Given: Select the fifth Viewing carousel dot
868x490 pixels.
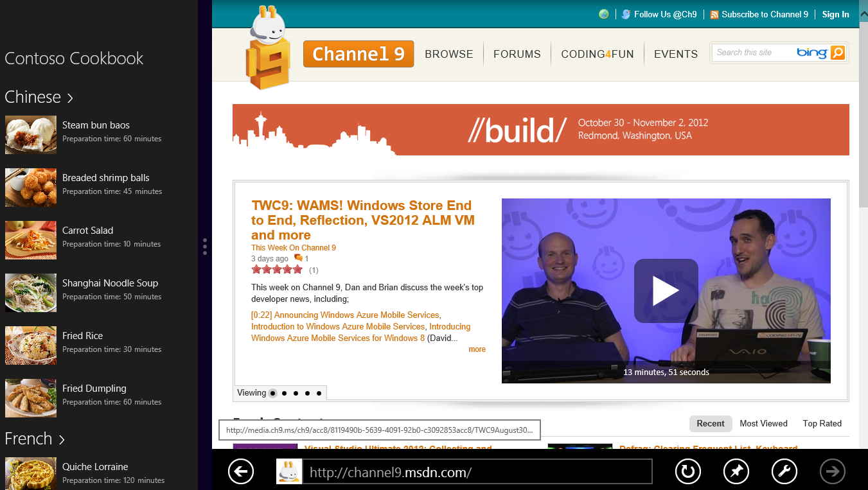Looking at the screenshot, I should tap(319, 393).
